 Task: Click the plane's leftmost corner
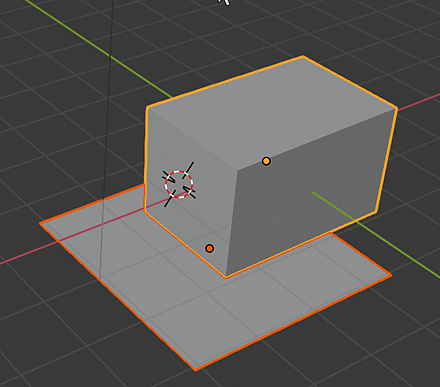pos(40,223)
